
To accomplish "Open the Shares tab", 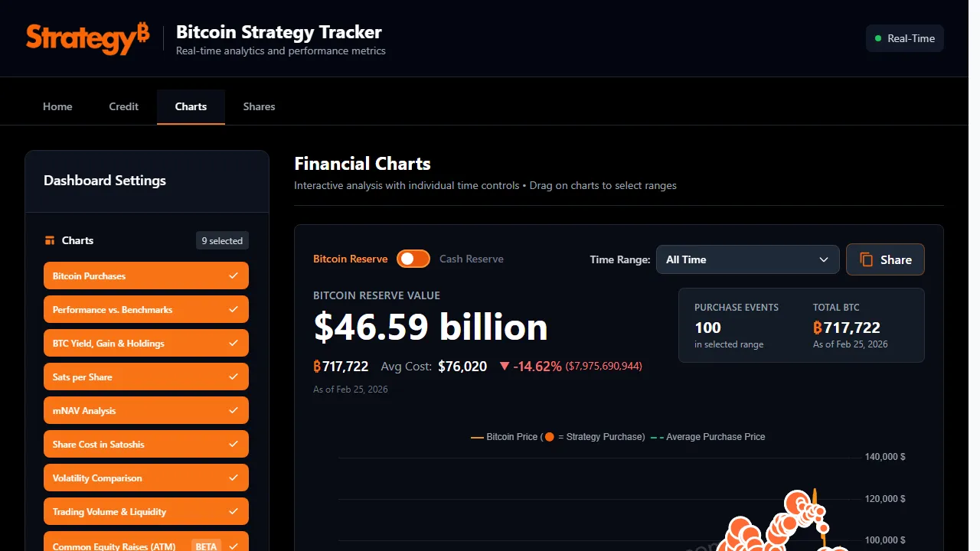I will pos(259,106).
